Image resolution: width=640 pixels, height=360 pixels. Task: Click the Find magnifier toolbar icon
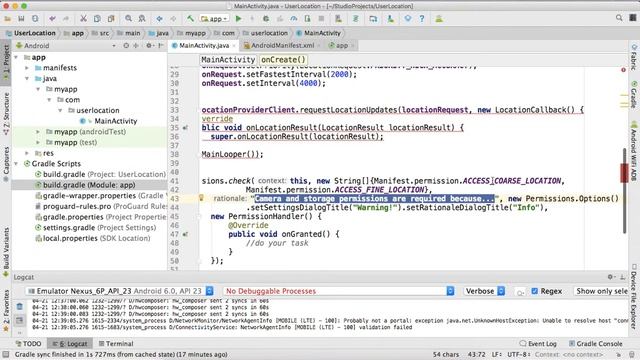coord(129,19)
